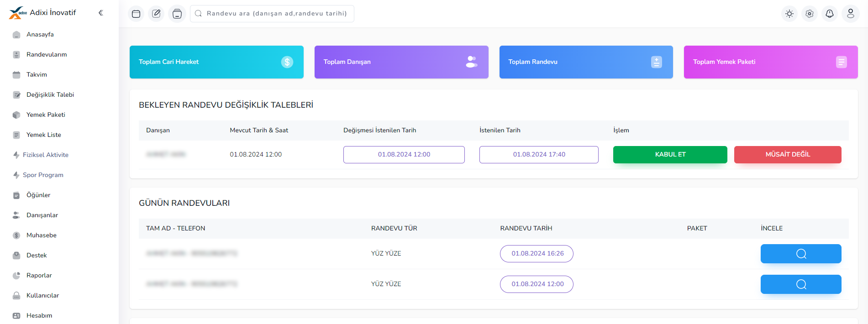Toggle light/dark theme sun icon

(x=789, y=14)
